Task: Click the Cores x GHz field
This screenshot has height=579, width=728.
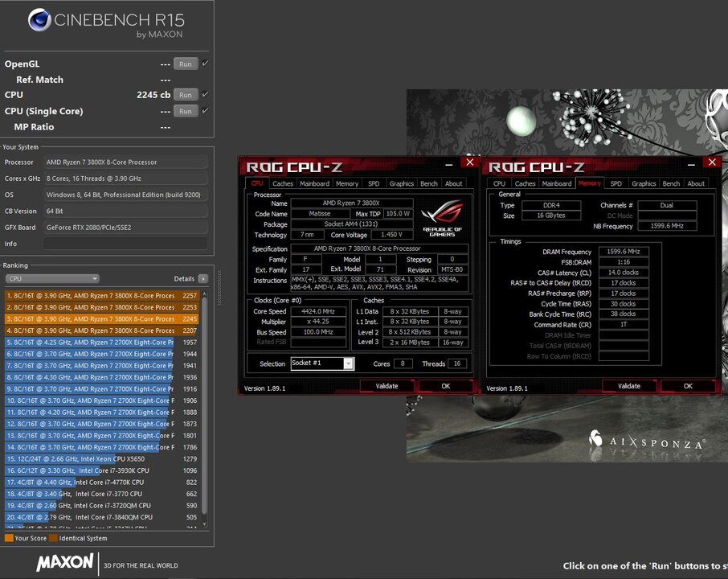Action: point(125,179)
